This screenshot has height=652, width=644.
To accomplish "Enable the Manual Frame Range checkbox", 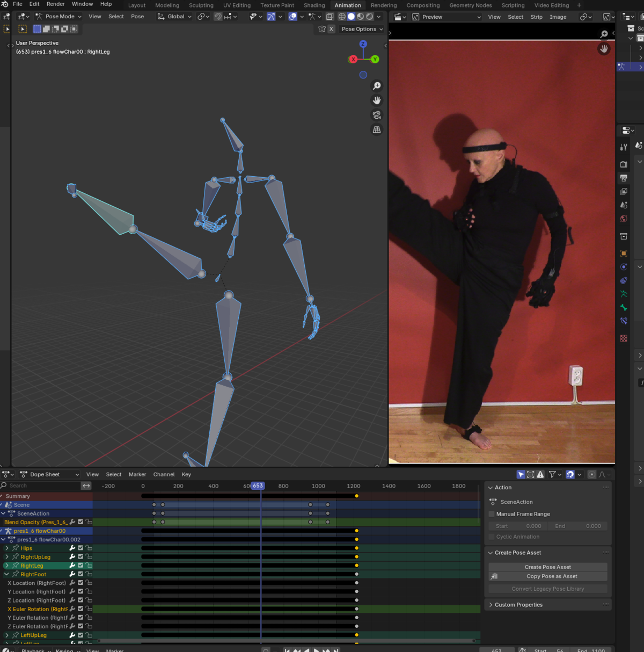I will [x=492, y=514].
